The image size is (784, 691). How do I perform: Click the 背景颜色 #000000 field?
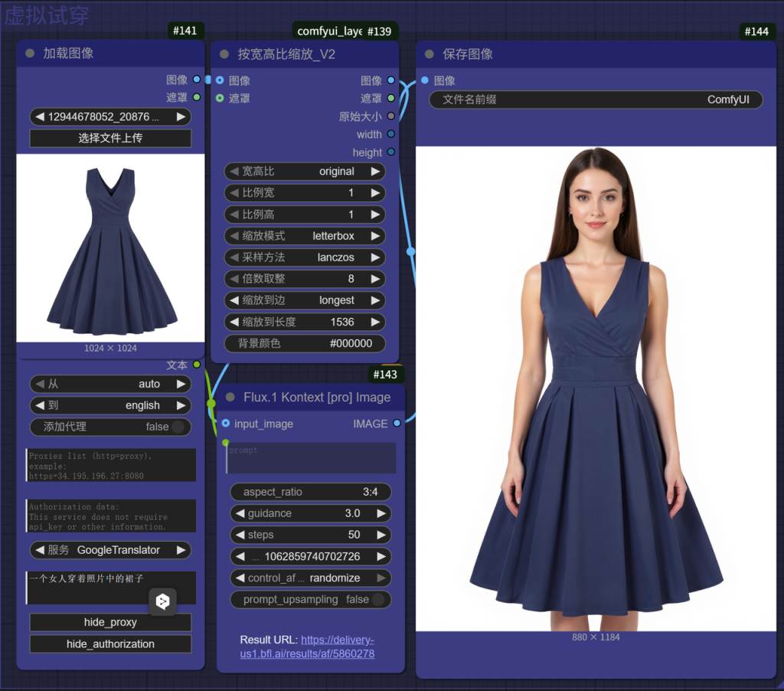tap(304, 343)
